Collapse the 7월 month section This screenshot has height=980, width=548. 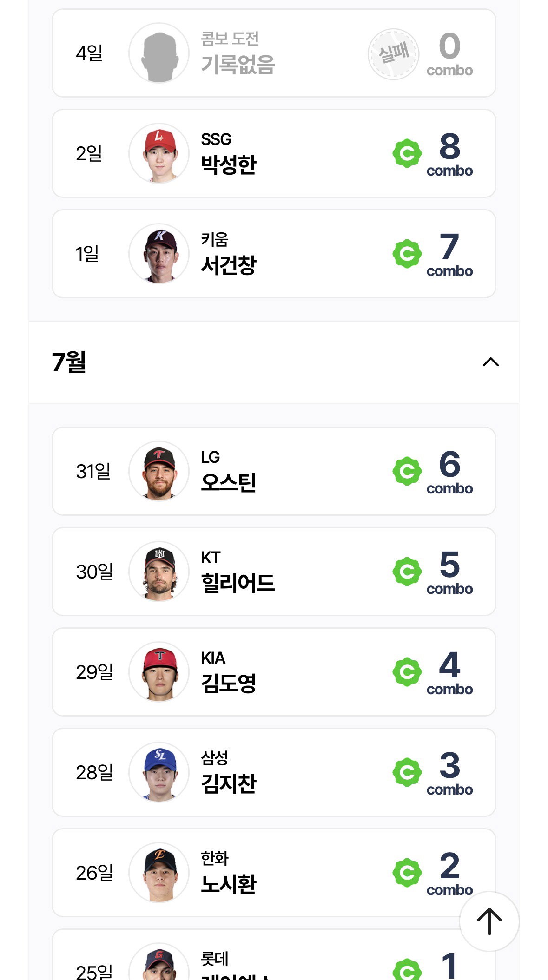(x=490, y=362)
